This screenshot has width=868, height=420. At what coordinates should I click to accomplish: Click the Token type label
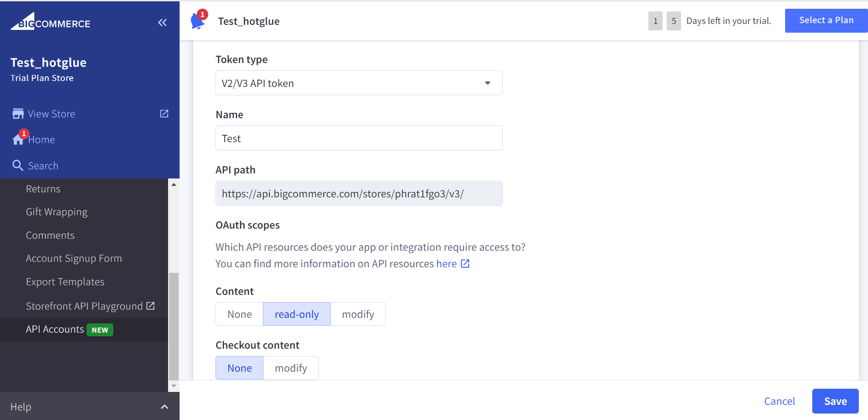pos(241,59)
